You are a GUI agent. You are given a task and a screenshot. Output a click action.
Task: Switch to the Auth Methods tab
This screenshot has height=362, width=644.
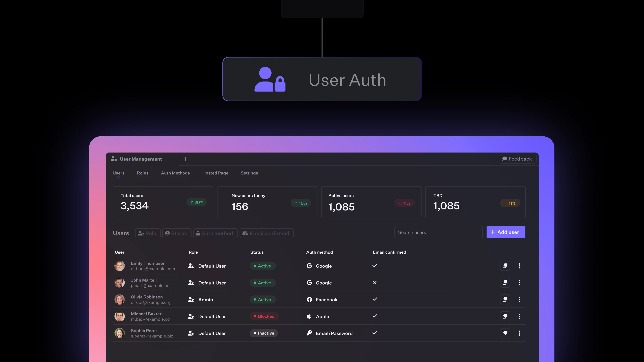pyautogui.click(x=175, y=173)
